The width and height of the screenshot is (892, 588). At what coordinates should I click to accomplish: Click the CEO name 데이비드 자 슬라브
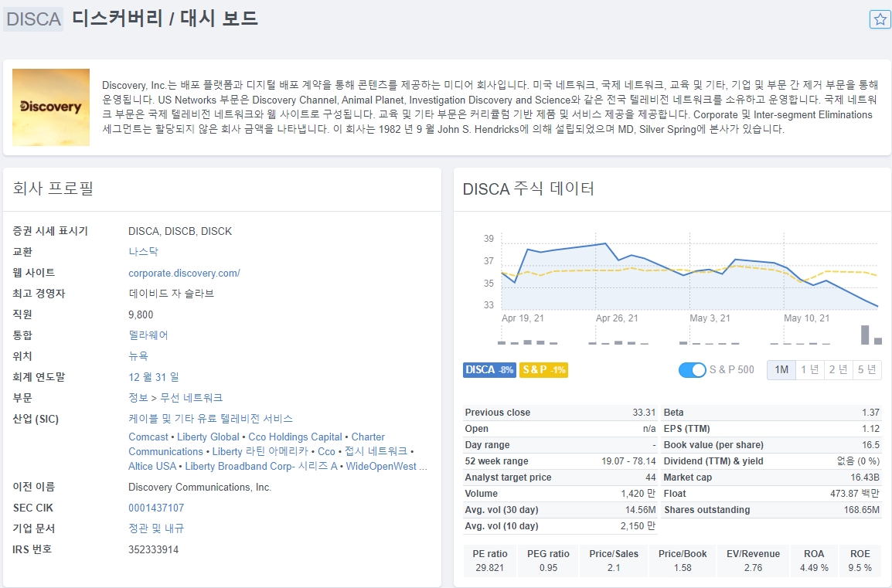click(172, 294)
